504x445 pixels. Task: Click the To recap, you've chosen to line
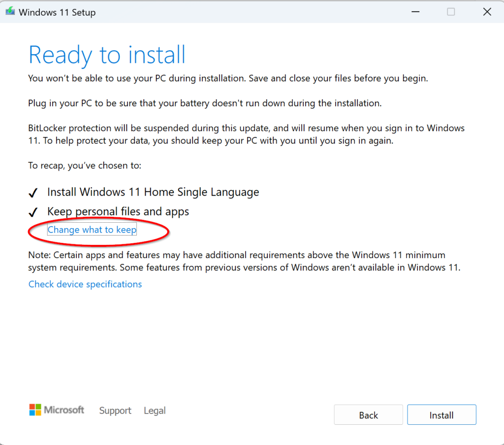(85, 165)
